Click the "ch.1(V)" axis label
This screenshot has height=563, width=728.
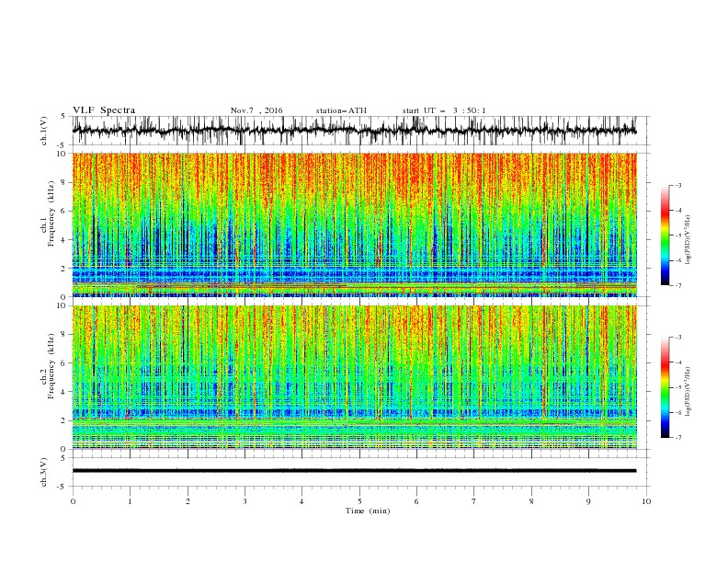[44, 131]
